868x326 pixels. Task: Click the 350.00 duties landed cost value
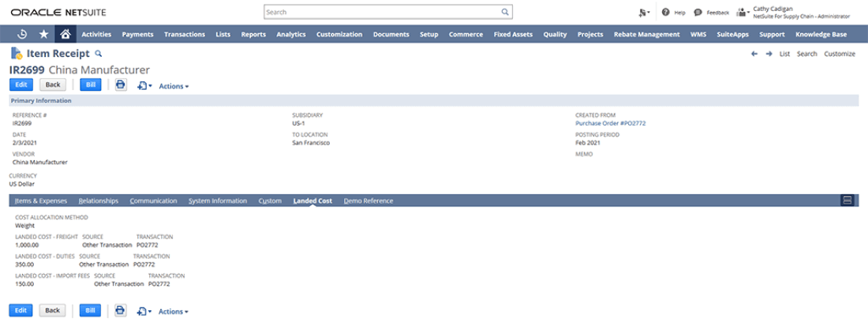[24, 264]
